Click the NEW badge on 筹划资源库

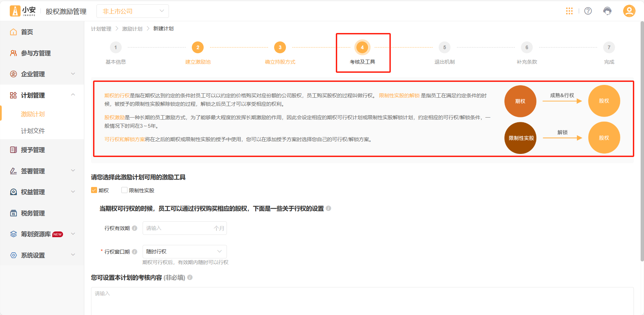click(x=58, y=234)
